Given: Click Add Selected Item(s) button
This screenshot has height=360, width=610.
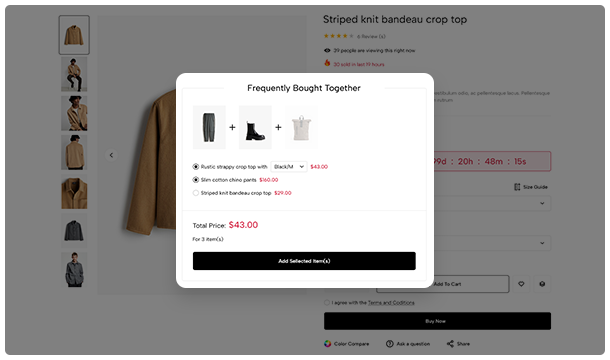Looking at the screenshot, I should pos(304,261).
